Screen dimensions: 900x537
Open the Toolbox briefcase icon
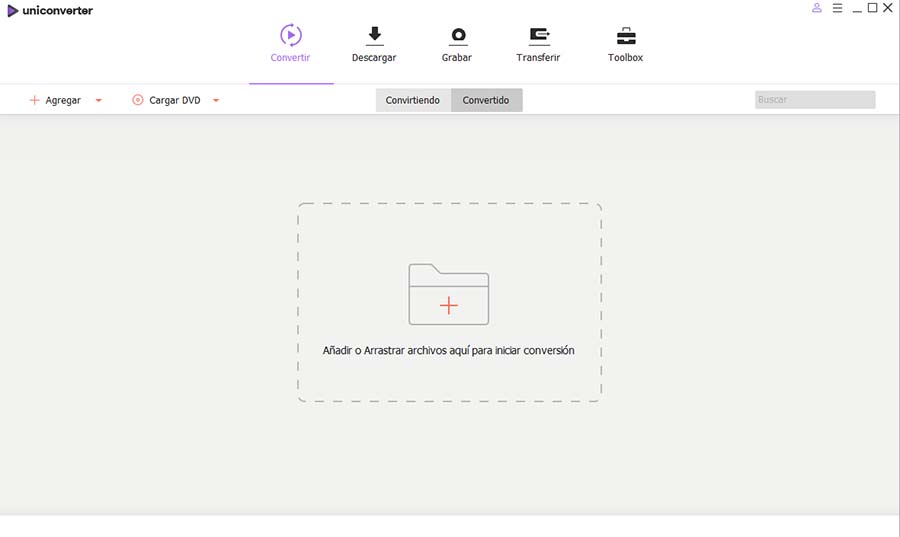click(626, 36)
